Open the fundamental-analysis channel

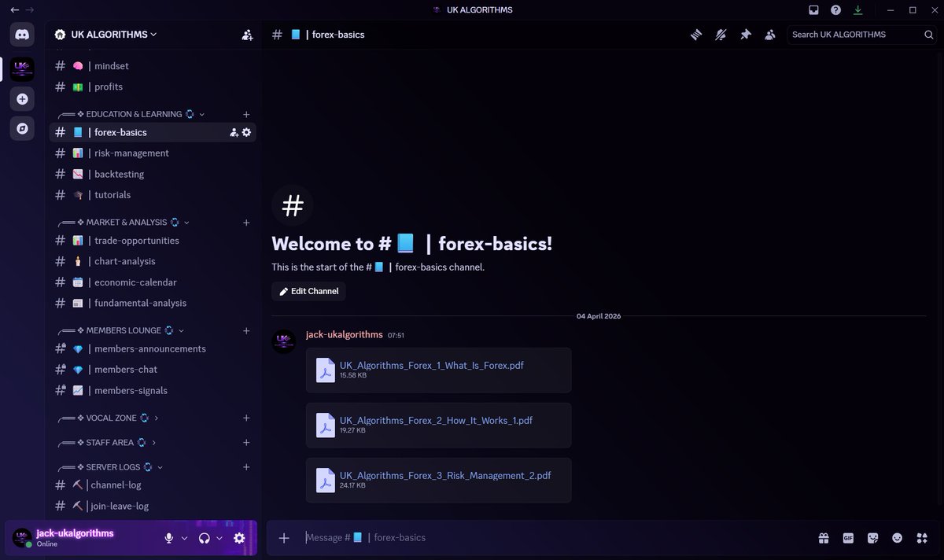coord(153,303)
